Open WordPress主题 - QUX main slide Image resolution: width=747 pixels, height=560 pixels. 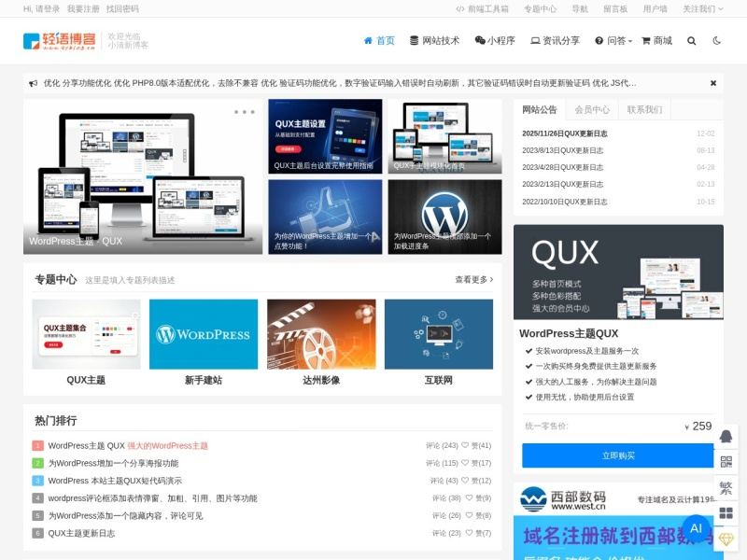pos(143,176)
